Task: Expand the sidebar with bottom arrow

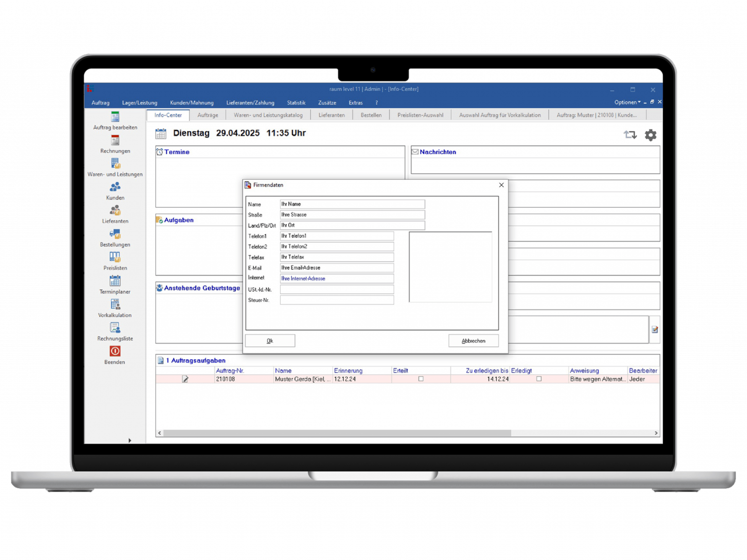Action: click(130, 440)
